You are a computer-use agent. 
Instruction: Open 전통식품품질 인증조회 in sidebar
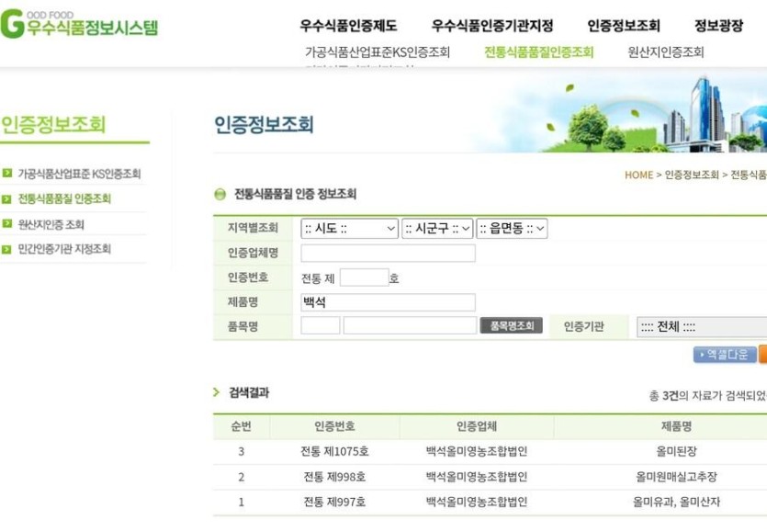point(64,198)
